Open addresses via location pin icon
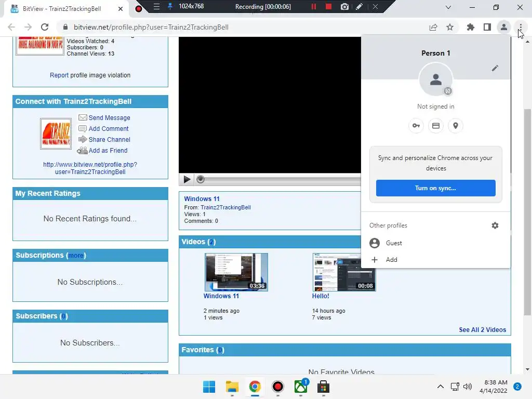532x399 pixels. [x=456, y=126]
